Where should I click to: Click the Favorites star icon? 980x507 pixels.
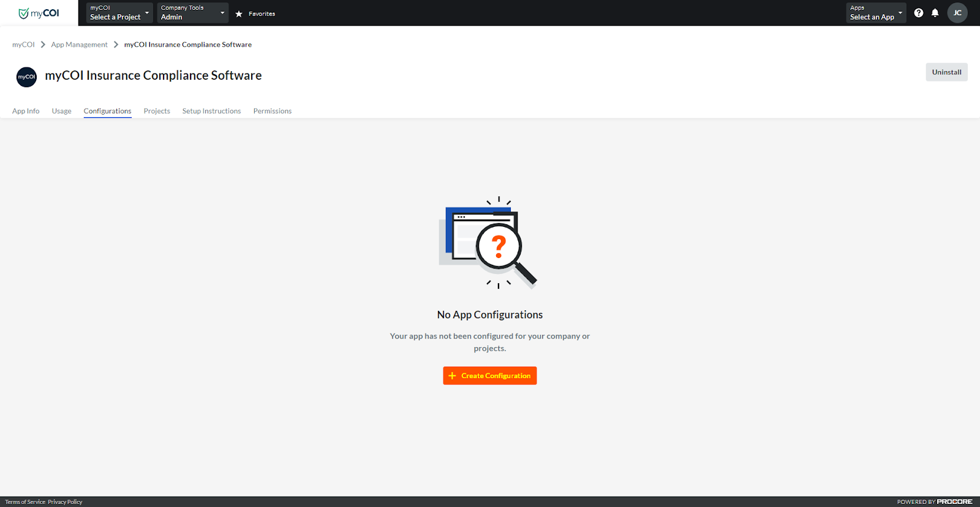(239, 13)
